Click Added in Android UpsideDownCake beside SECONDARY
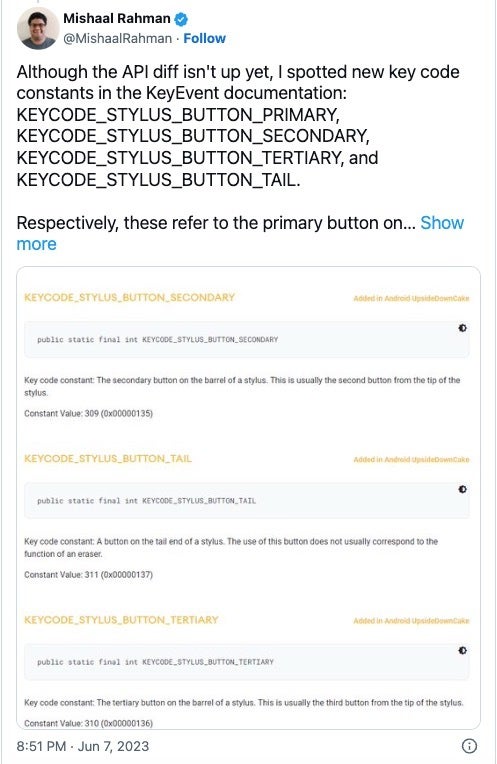497x764 pixels. pyautogui.click(x=411, y=298)
